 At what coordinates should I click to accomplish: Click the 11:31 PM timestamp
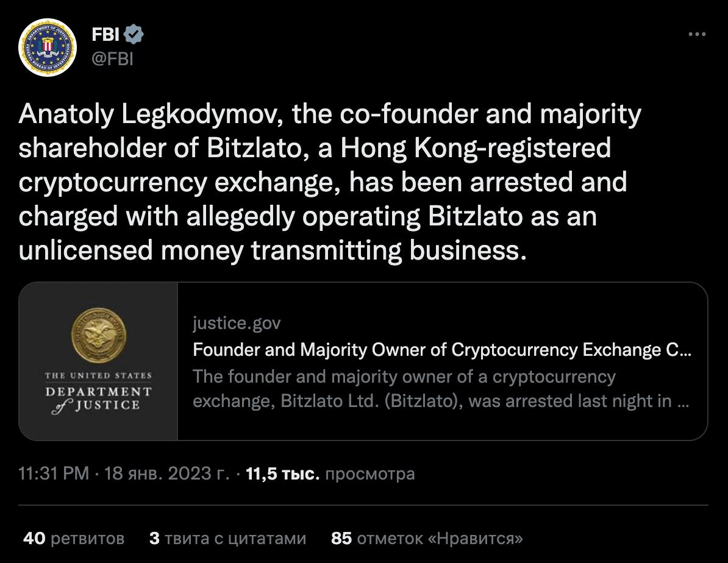tap(54, 473)
